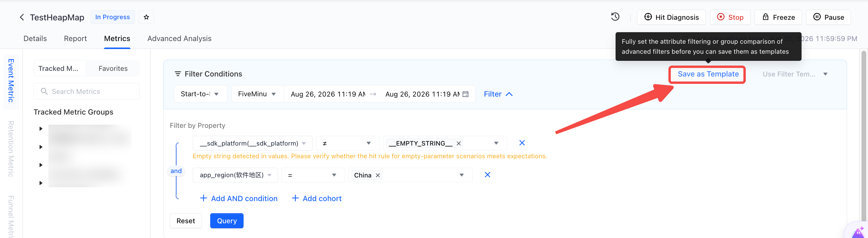Screen dimensions: 868x238
Task: Switch to the Advanced Analysis tab
Action: [x=179, y=38]
